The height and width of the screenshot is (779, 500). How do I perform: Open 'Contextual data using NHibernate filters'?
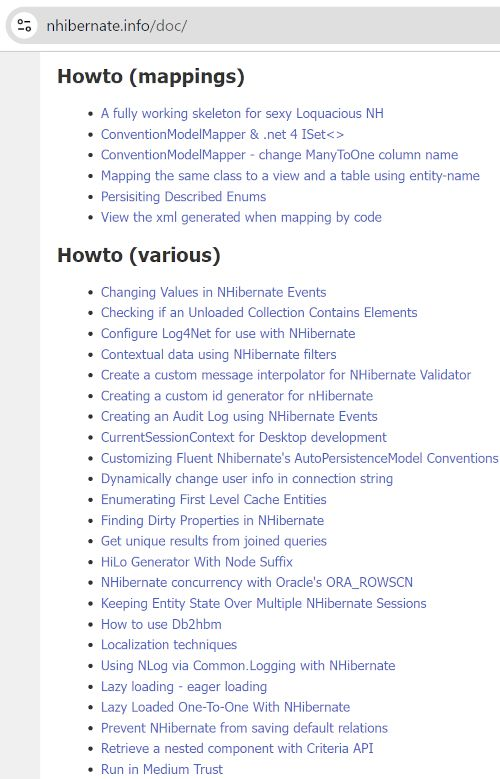pos(219,354)
